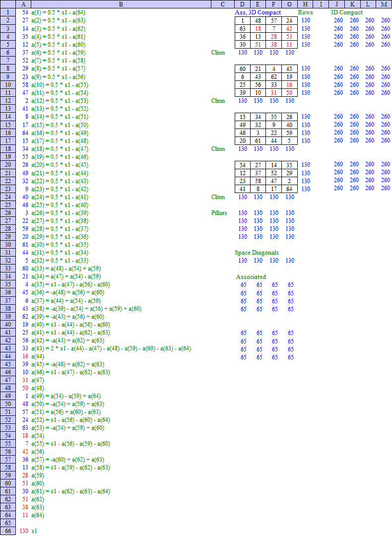Image resolution: width=392 pixels, height=536 pixels.
Task: Click cell with 62 in second grid
Action: [274, 77]
